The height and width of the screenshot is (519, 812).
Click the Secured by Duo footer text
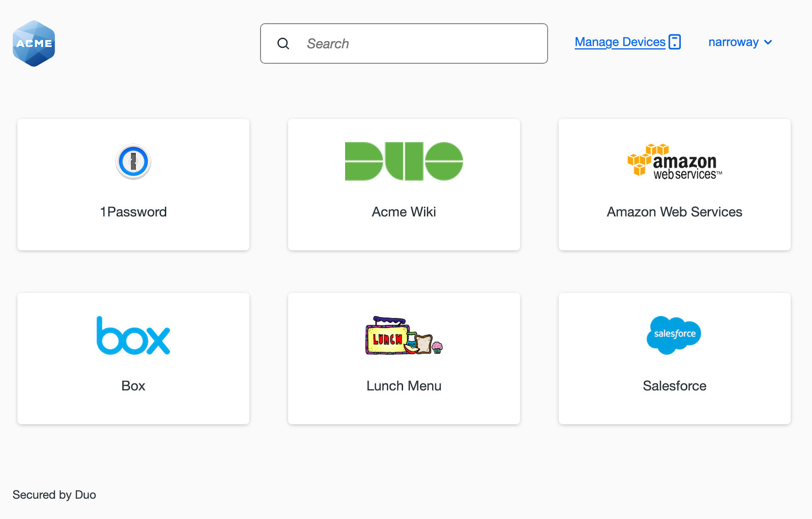point(54,495)
